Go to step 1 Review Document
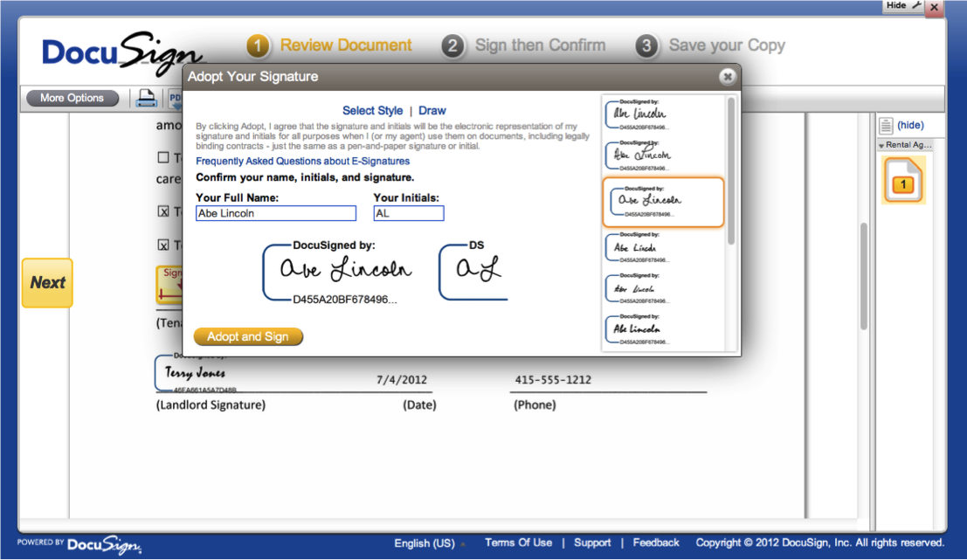This screenshot has width=967, height=560. tap(329, 45)
